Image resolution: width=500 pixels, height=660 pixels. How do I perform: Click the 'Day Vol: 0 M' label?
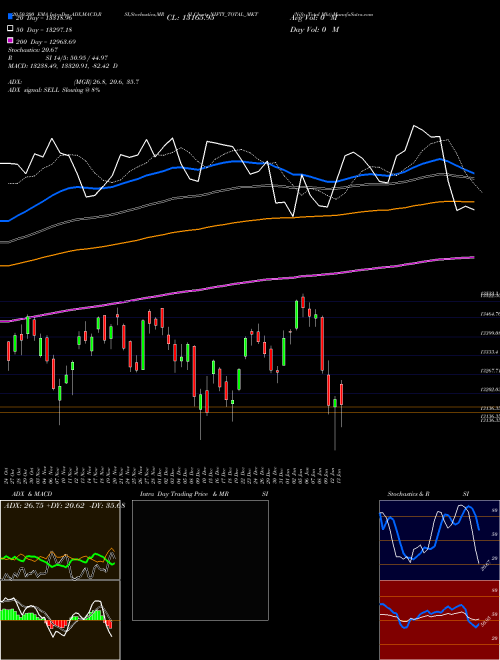click(x=314, y=29)
